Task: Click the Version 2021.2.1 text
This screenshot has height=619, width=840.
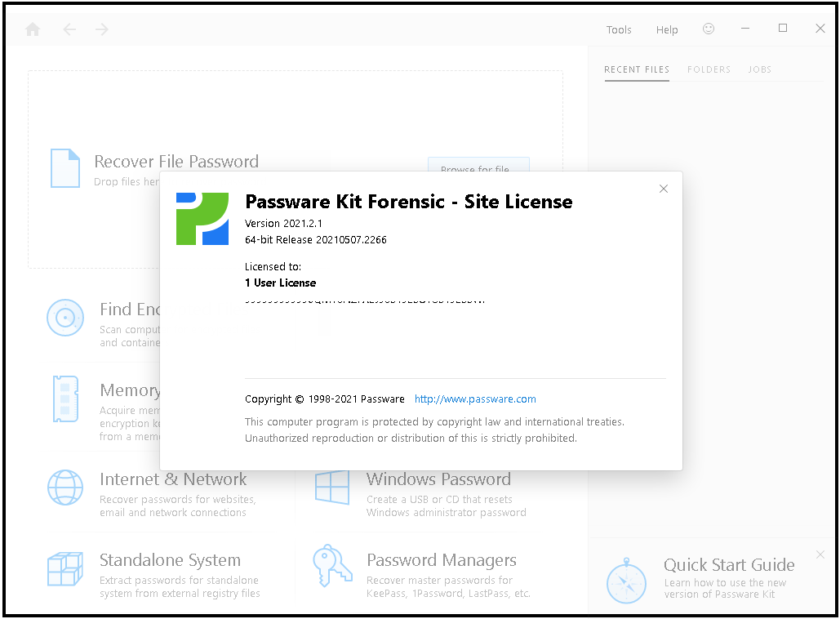Action: point(283,224)
